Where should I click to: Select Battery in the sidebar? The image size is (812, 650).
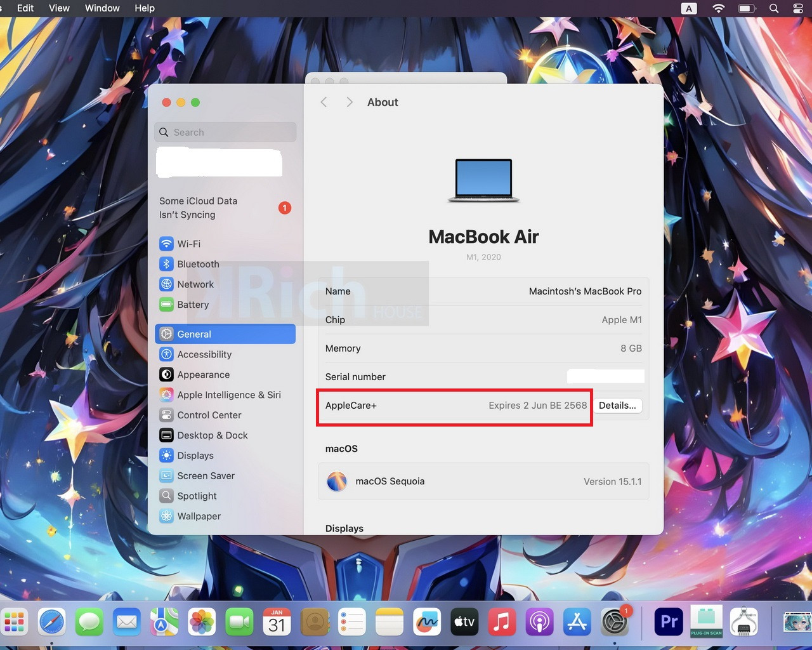pos(225,305)
